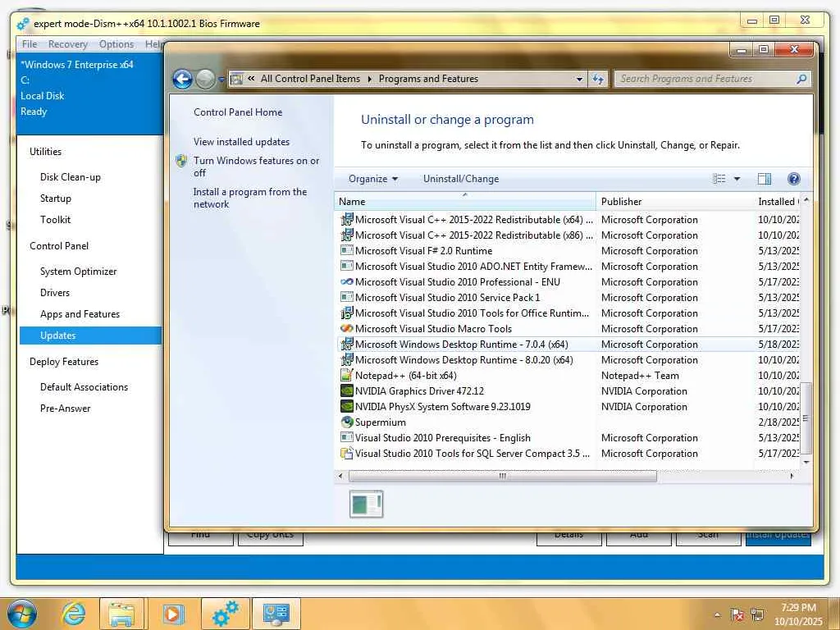Image resolution: width=840 pixels, height=630 pixels.
Task: Select Visual Studio 2010 Prerequisites - English
Action: click(x=569, y=438)
